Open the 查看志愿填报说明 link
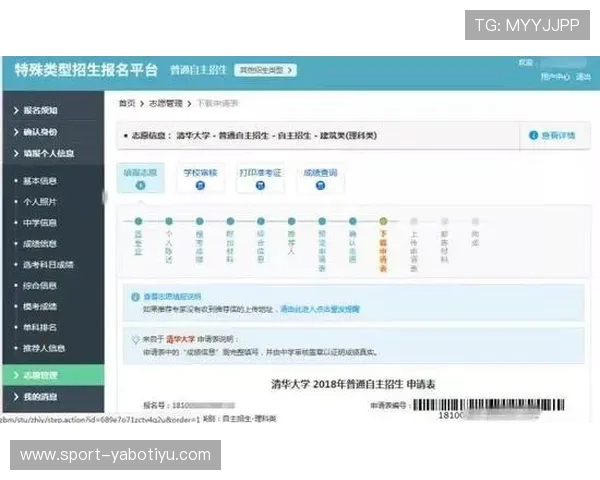Viewport: 600px width, 480px height. coord(172,297)
